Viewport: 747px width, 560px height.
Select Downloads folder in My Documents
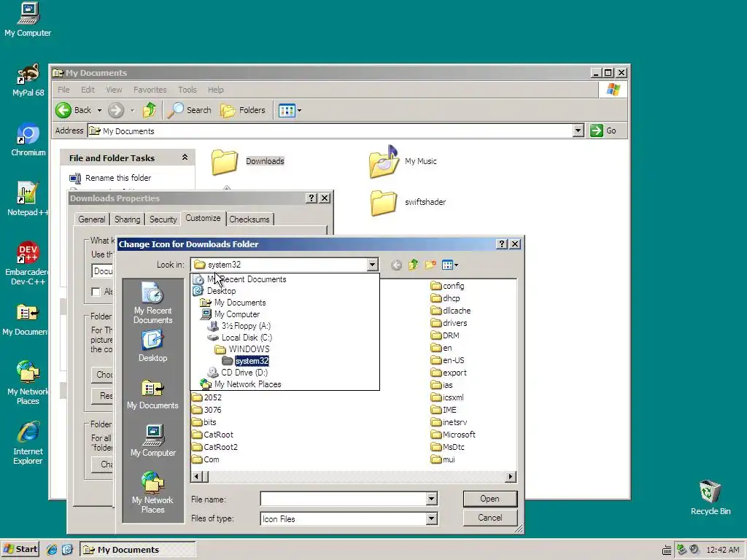(x=248, y=161)
